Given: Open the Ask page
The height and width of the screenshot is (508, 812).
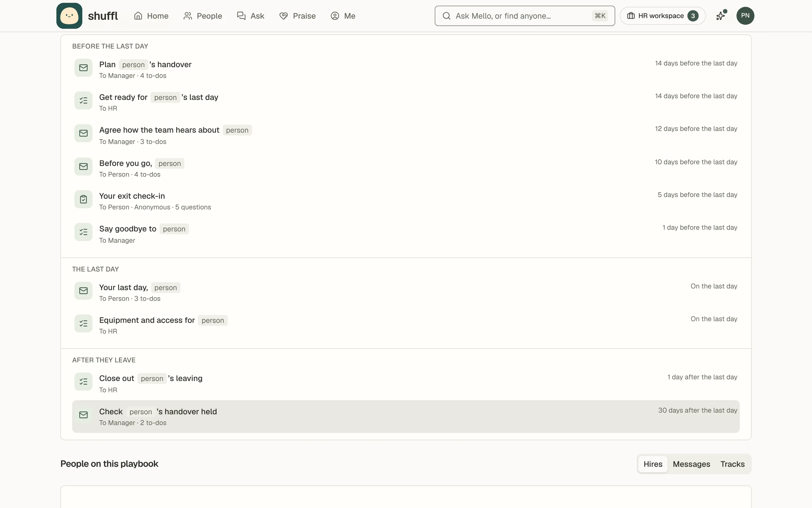Looking at the screenshot, I should click(x=251, y=16).
